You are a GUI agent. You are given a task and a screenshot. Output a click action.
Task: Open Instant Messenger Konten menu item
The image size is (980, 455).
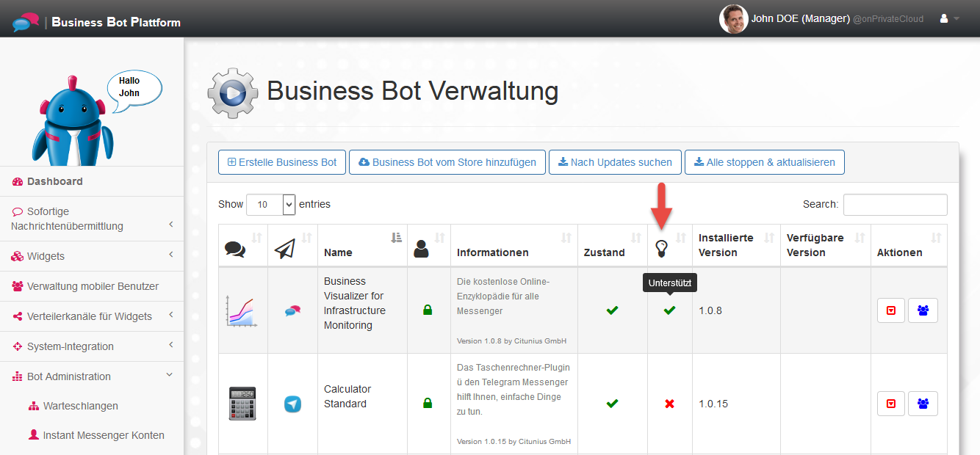103,435
